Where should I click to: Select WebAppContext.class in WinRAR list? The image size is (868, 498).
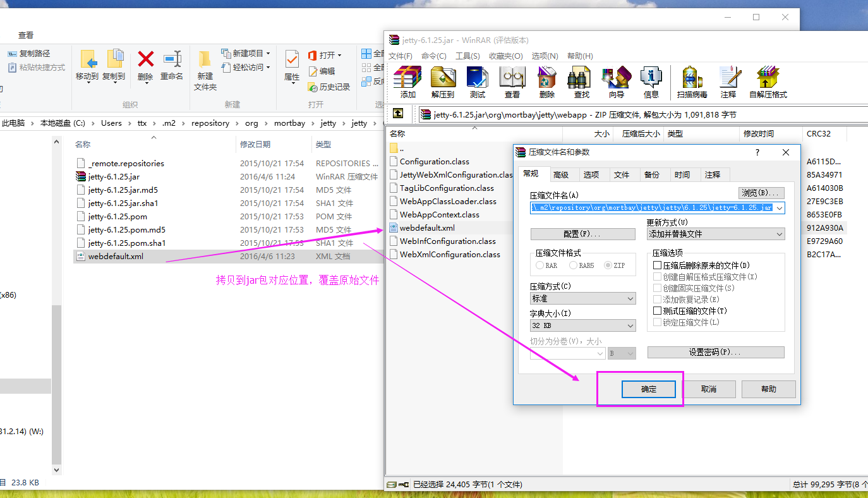coord(439,214)
